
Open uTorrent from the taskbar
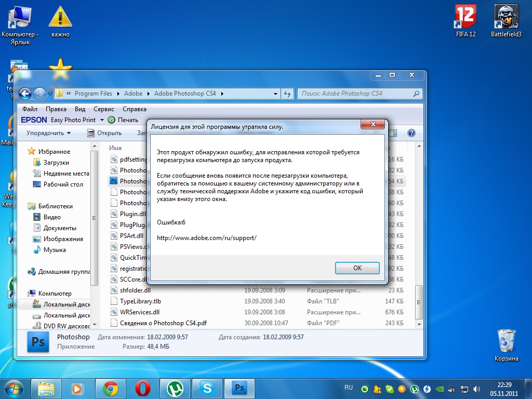[x=175, y=389]
